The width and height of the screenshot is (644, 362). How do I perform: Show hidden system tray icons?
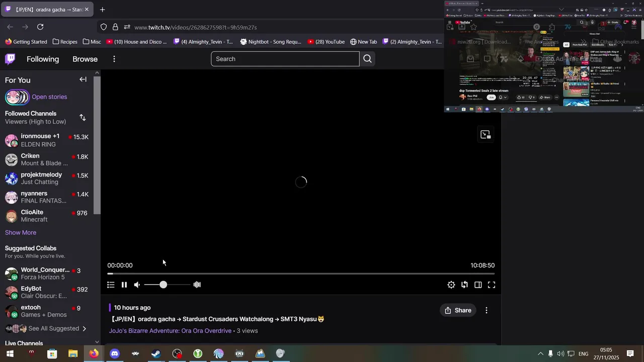click(x=541, y=354)
